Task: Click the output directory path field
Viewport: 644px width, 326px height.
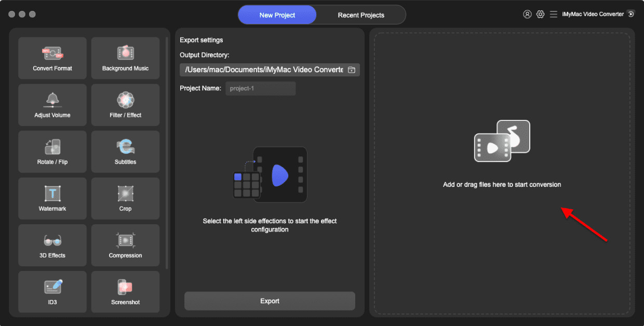Action: coord(270,70)
